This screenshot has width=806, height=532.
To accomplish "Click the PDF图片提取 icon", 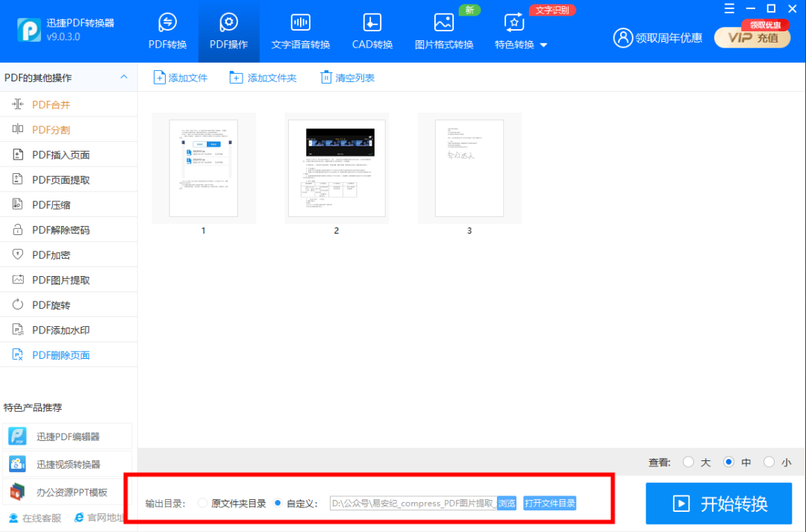I will [18, 280].
